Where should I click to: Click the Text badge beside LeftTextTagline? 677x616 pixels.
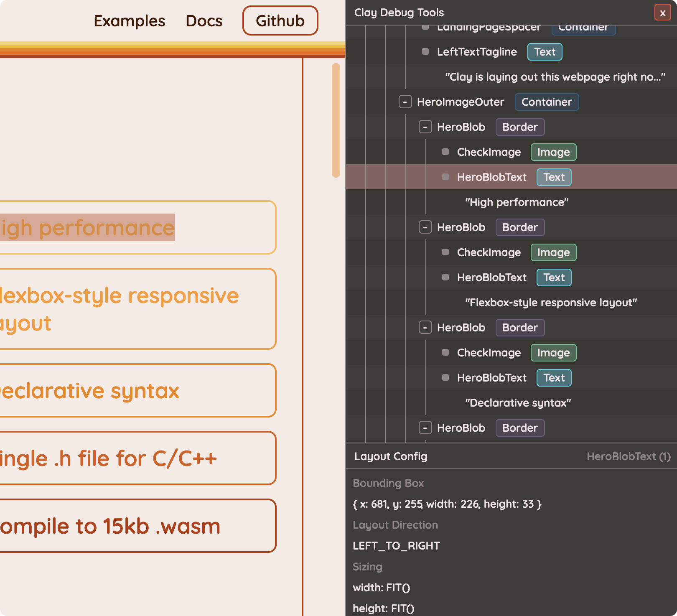545,52
